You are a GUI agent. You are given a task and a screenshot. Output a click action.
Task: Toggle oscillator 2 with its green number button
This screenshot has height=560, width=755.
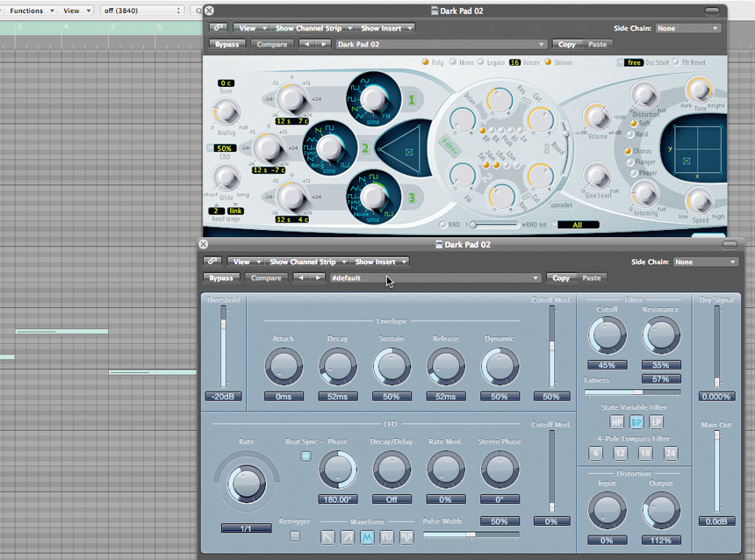pos(365,148)
